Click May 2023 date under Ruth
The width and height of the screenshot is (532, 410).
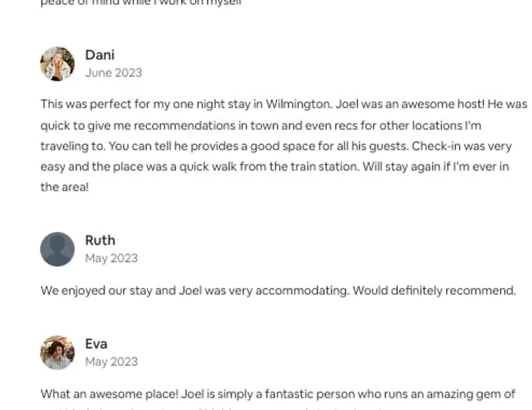point(111,258)
